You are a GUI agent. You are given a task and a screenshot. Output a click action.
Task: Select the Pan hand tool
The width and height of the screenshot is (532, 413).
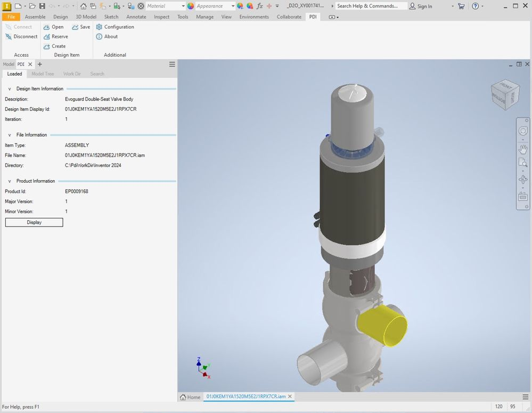point(523,149)
